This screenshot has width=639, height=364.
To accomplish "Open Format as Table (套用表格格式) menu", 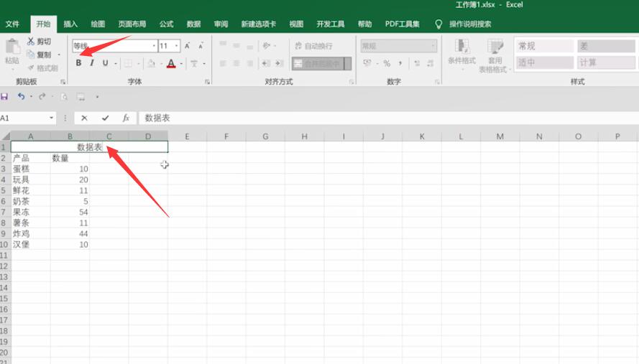I will pyautogui.click(x=495, y=56).
